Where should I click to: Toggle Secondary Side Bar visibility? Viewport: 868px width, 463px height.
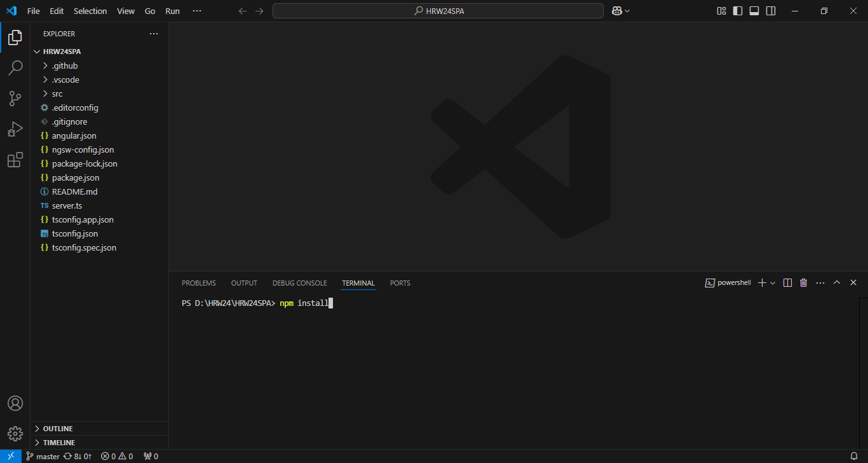pyautogui.click(x=771, y=11)
